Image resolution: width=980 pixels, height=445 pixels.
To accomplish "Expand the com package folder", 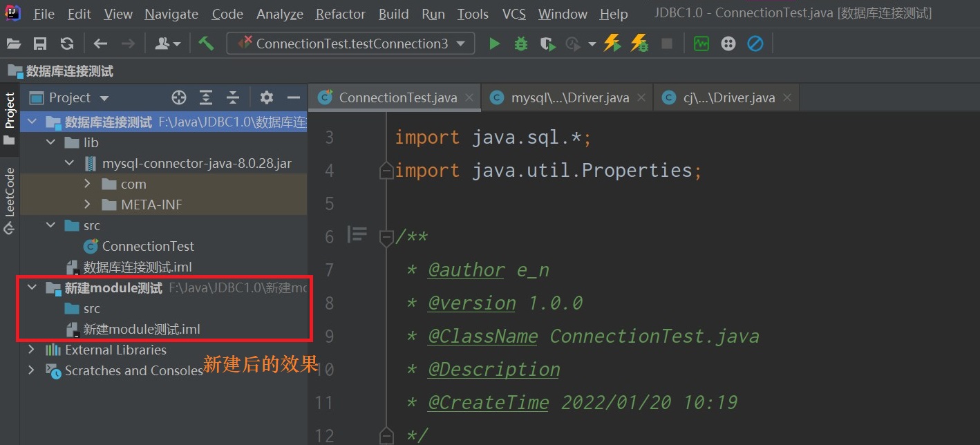I will (87, 184).
